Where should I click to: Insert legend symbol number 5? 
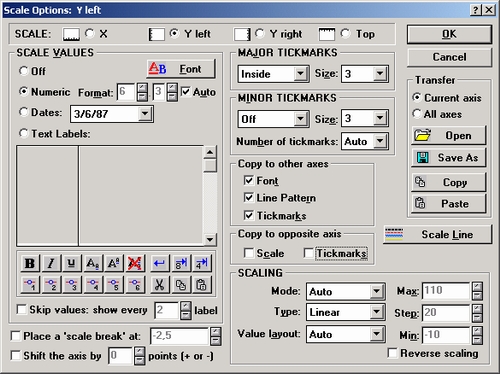pos(113,285)
